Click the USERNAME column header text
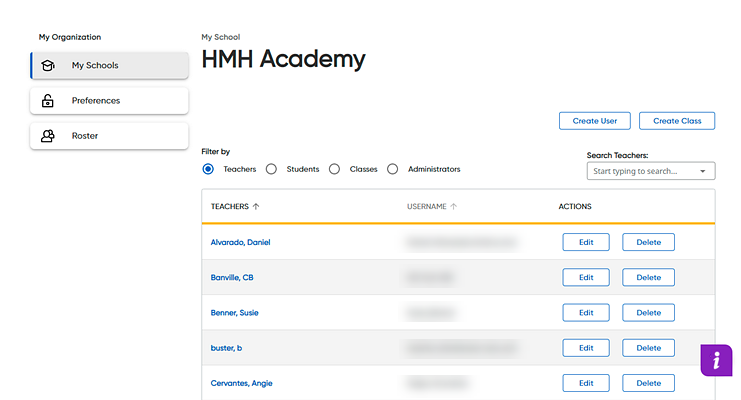 click(427, 207)
